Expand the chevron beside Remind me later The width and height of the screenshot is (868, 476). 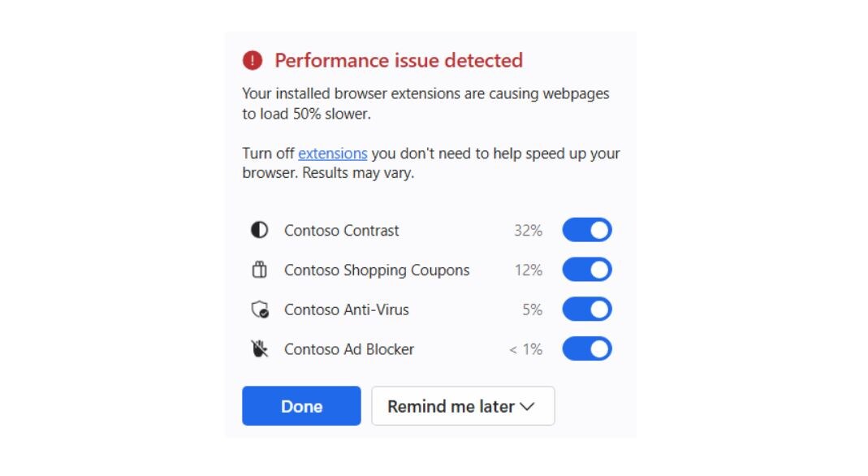pos(528,407)
